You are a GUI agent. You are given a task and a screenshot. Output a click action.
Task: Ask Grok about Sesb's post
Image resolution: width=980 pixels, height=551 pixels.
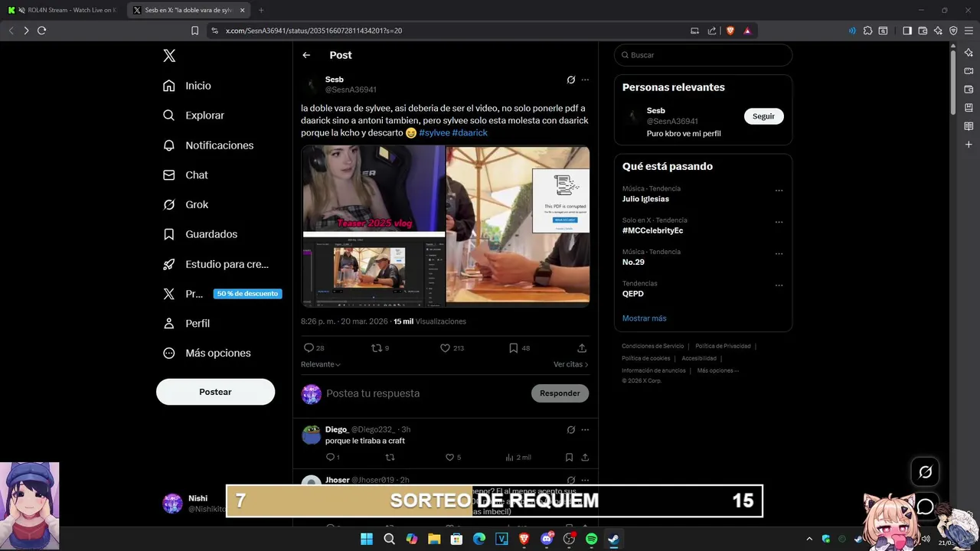[570, 80]
